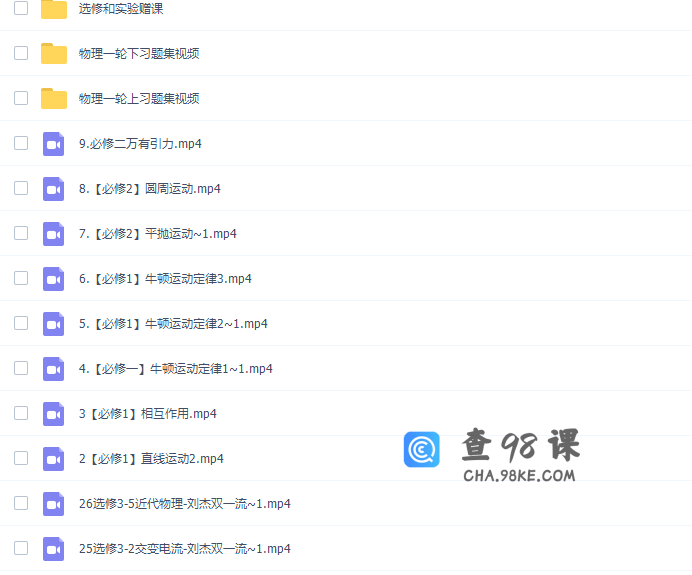Click video icon for 9.必修二万有引力.mp4

coord(53,144)
